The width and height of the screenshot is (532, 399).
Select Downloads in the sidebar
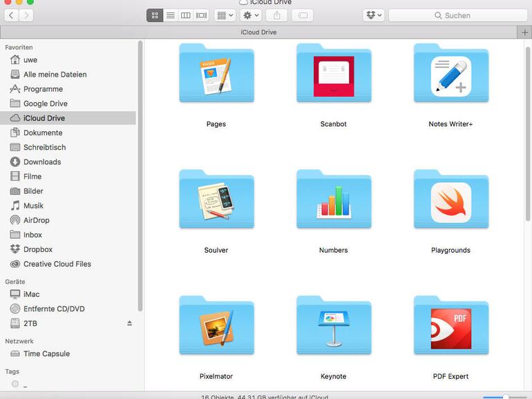[x=42, y=162]
